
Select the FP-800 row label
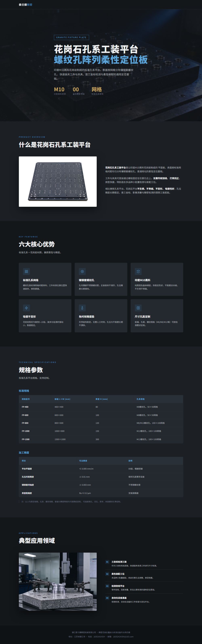[x=25, y=423]
